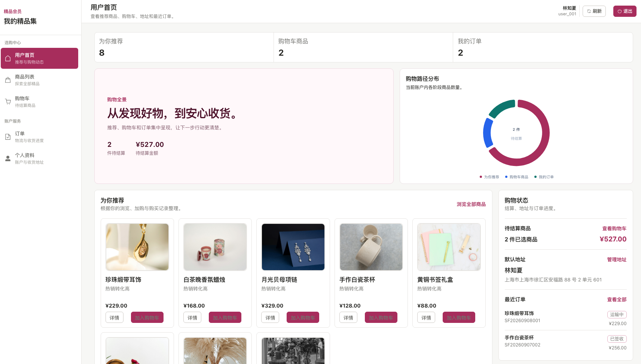Click 查看全部 under recent orders

click(617, 300)
